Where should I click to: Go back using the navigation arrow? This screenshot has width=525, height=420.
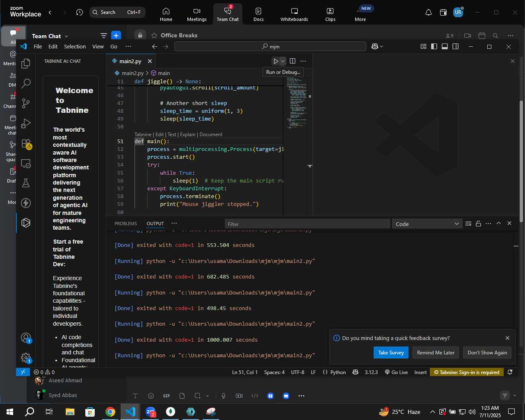click(x=155, y=46)
